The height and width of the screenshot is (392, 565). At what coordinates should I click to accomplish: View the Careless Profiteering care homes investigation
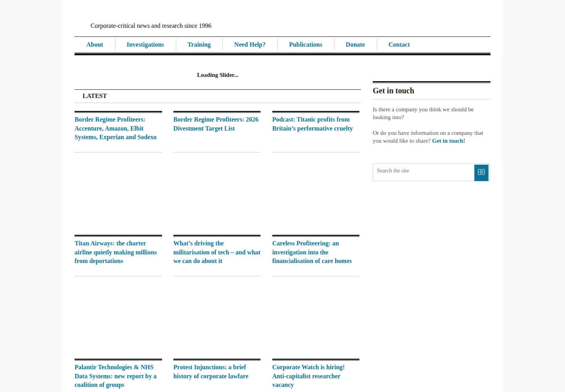tap(312, 252)
